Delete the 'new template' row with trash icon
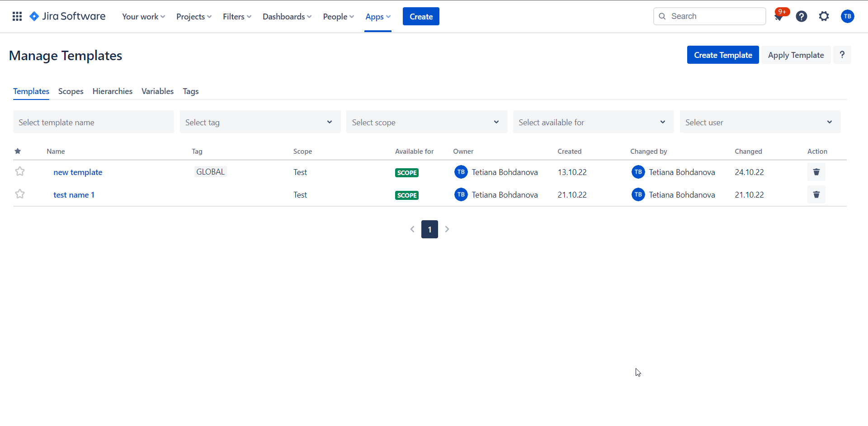This screenshot has width=868, height=426. point(816,172)
